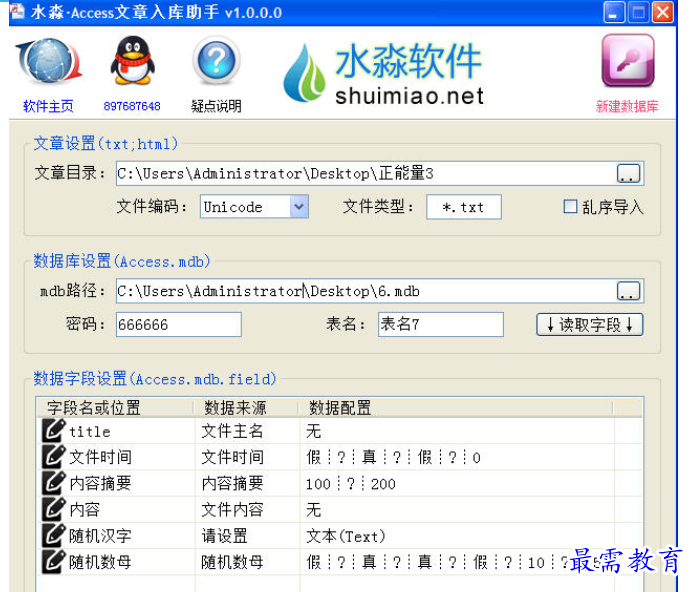Enable the 乱序导入 checkbox
This screenshot has height=592, width=691.
click(570, 206)
